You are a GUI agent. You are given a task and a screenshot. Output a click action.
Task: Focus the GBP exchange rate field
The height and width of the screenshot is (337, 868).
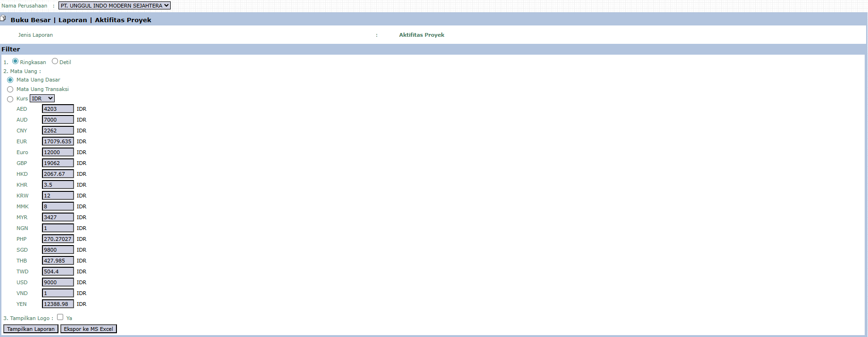tap(58, 163)
